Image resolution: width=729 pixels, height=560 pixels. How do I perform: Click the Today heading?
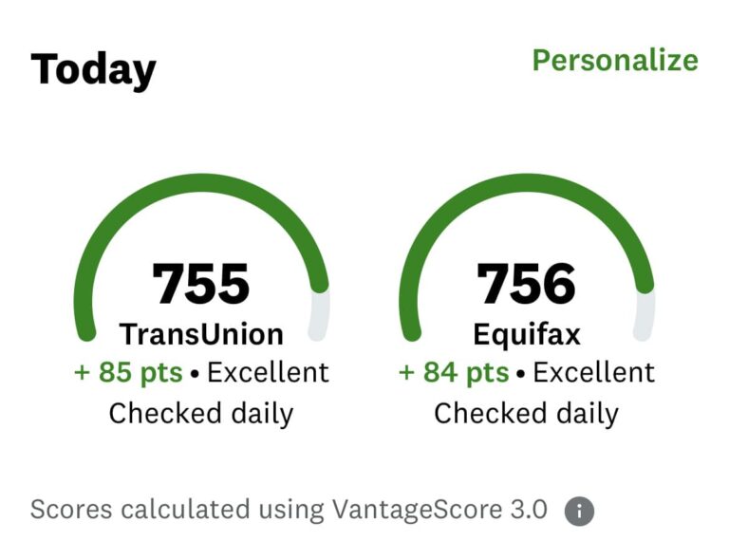pos(93,69)
